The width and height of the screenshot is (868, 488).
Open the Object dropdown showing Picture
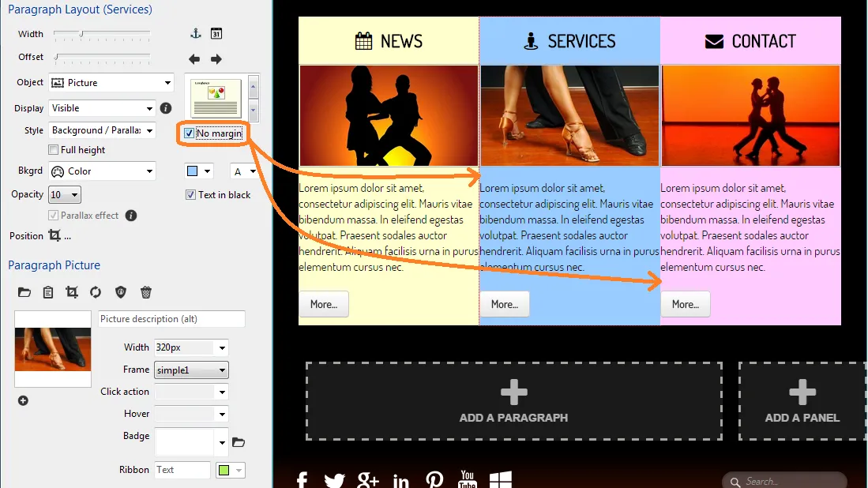tap(111, 83)
